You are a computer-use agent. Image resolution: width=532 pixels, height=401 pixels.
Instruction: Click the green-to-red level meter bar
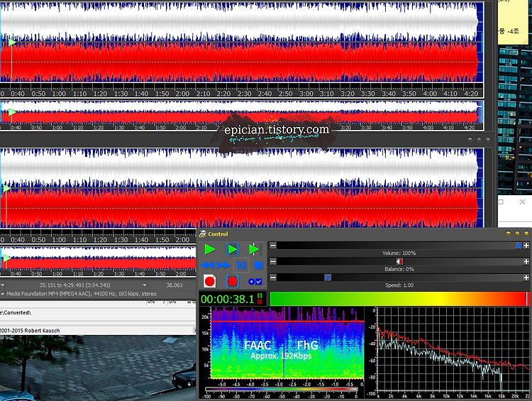[399, 299]
